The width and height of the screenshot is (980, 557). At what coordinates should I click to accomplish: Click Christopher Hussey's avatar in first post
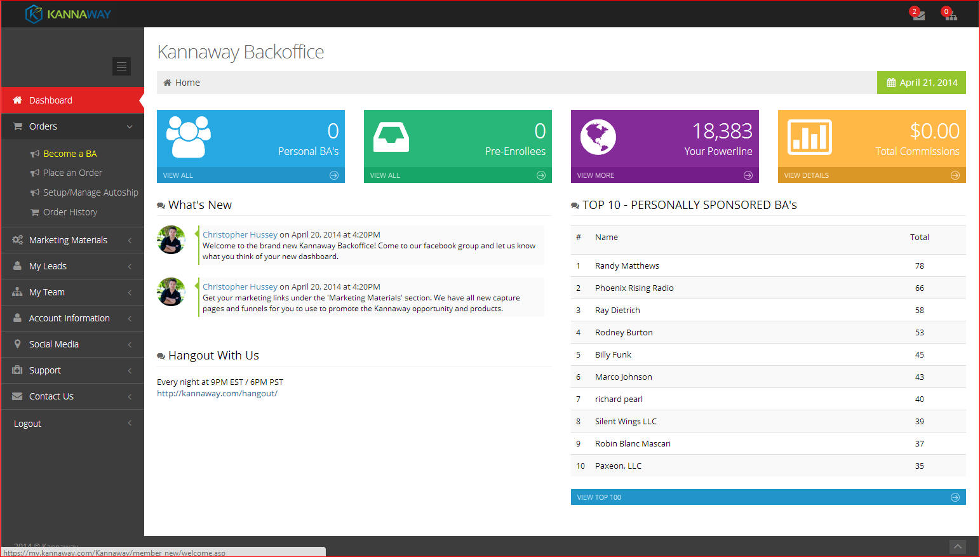tap(171, 240)
